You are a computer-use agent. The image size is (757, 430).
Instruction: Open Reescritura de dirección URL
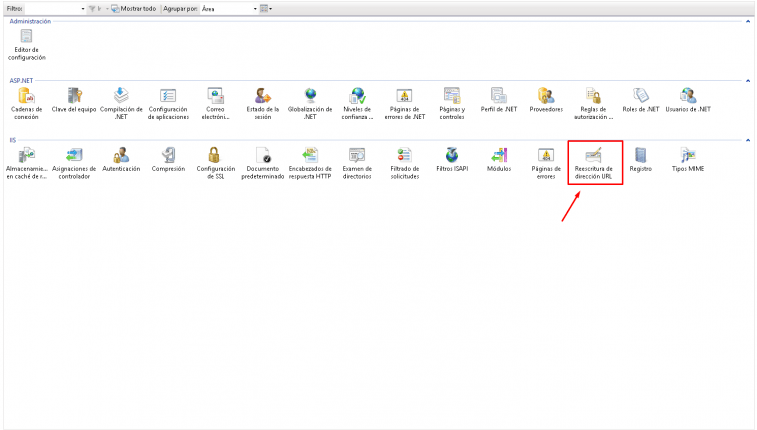(x=593, y=164)
